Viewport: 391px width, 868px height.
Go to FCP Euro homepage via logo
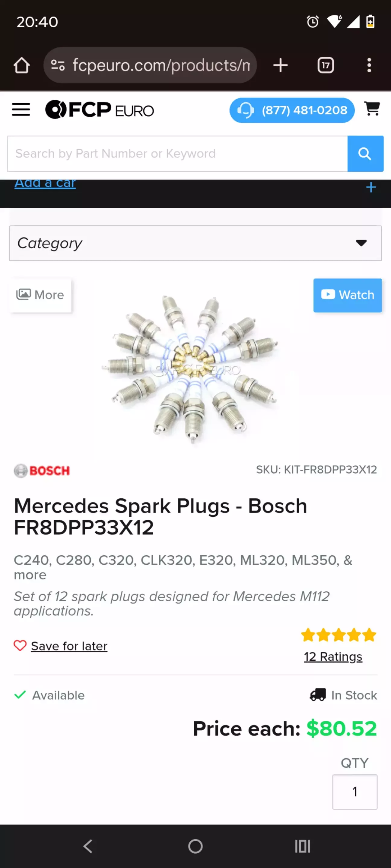[x=100, y=110]
